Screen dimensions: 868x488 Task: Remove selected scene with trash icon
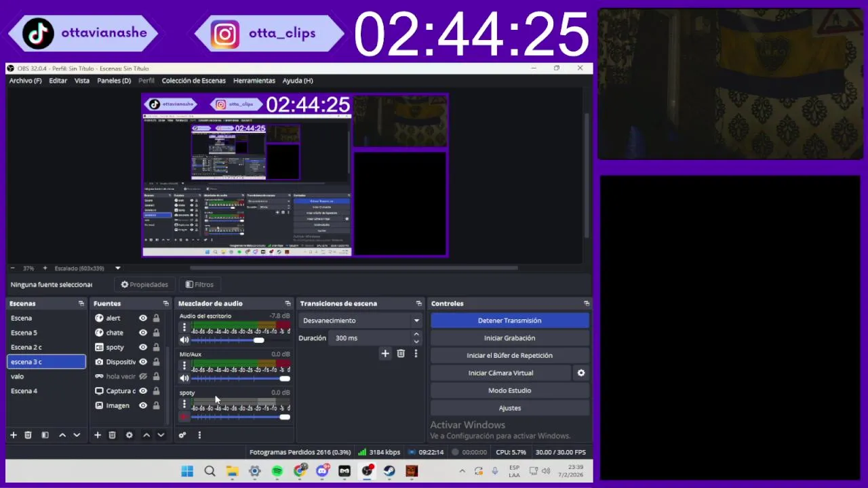tap(28, 435)
